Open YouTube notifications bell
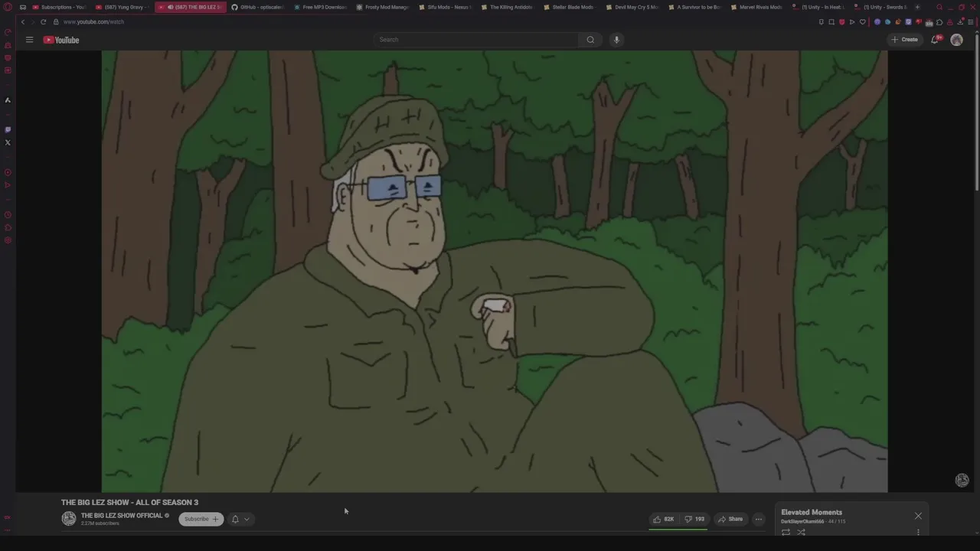Viewport: 980px width, 551px height. [935, 40]
